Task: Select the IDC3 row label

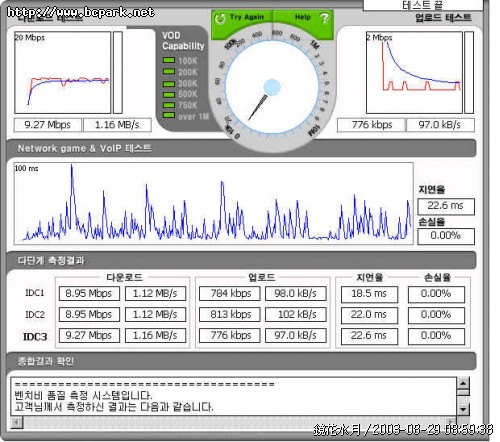Action: pyautogui.click(x=35, y=337)
